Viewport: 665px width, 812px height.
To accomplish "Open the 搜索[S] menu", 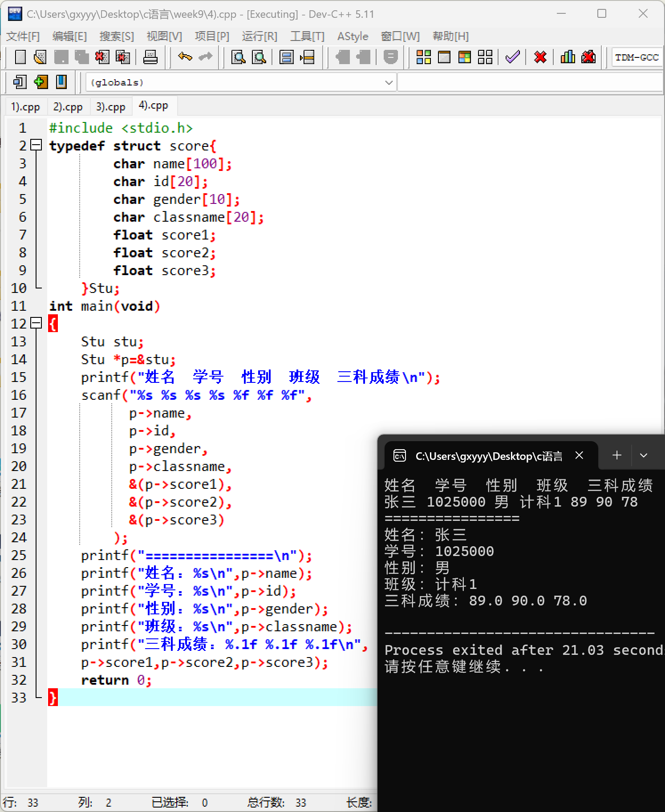I will click(x=117, y=36).
